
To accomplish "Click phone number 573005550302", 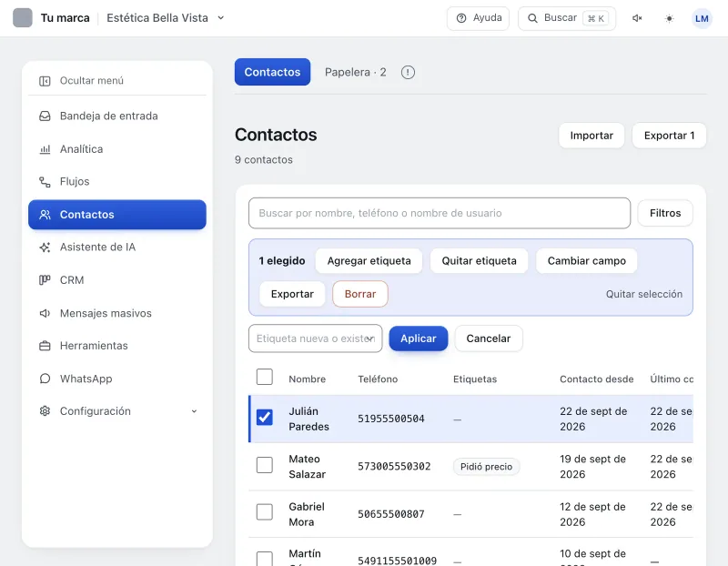I will point(394,466).
